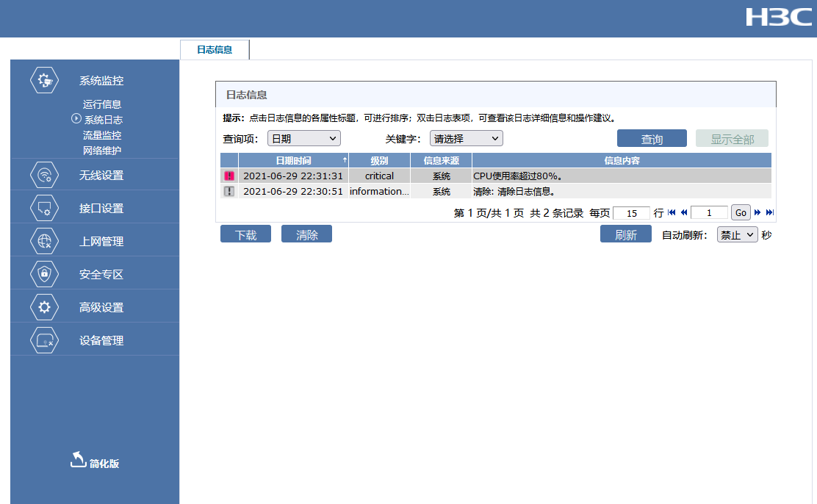Click the 系统监控 hexagon gear icon
817x504 pixels.
[44, 80]
